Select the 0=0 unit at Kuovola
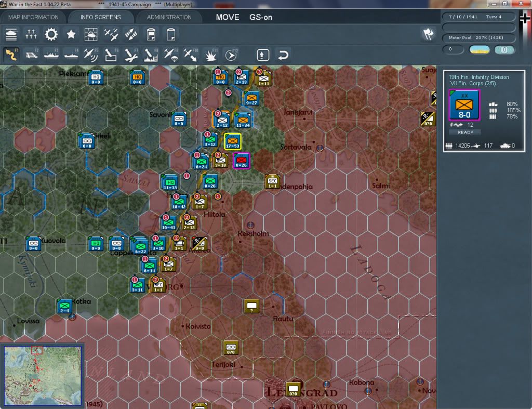This screenshot has height=409, width=532. click(33, 244)
